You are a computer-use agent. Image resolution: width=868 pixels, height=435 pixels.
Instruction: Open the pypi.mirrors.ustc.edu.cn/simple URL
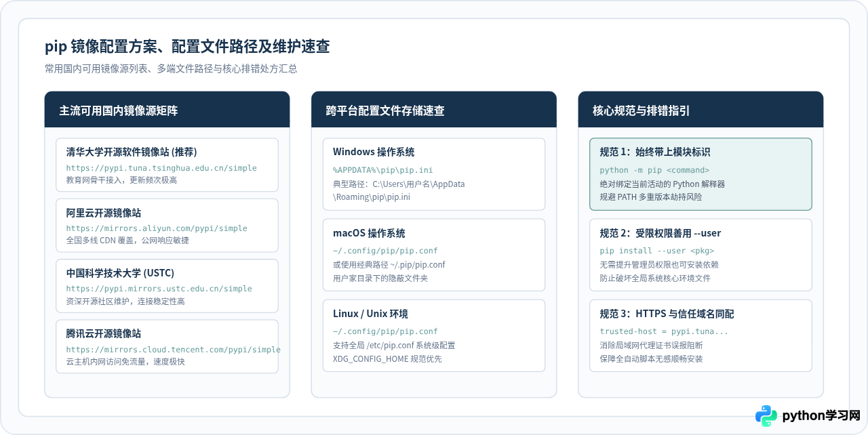159,289
